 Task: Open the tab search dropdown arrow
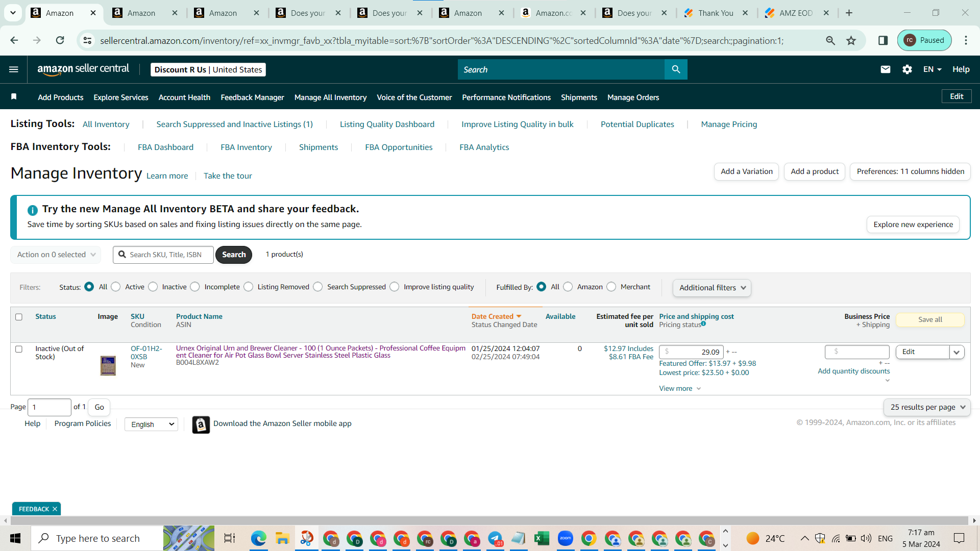click(x=13, y=13)
